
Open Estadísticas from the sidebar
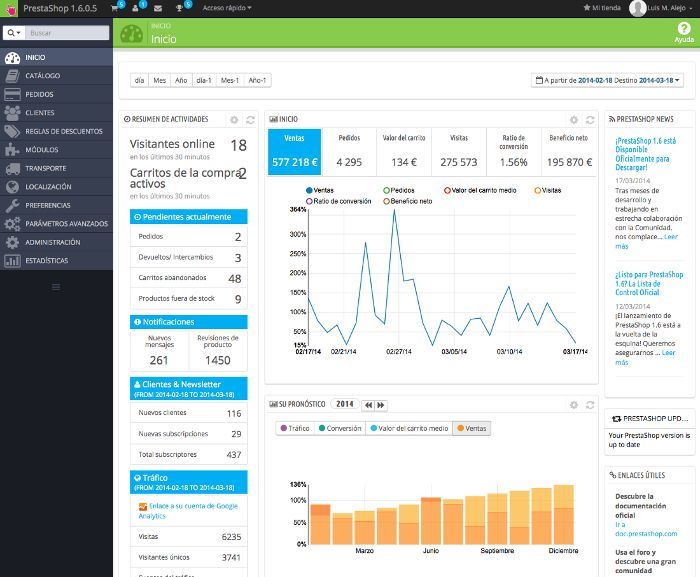[56, 261]
